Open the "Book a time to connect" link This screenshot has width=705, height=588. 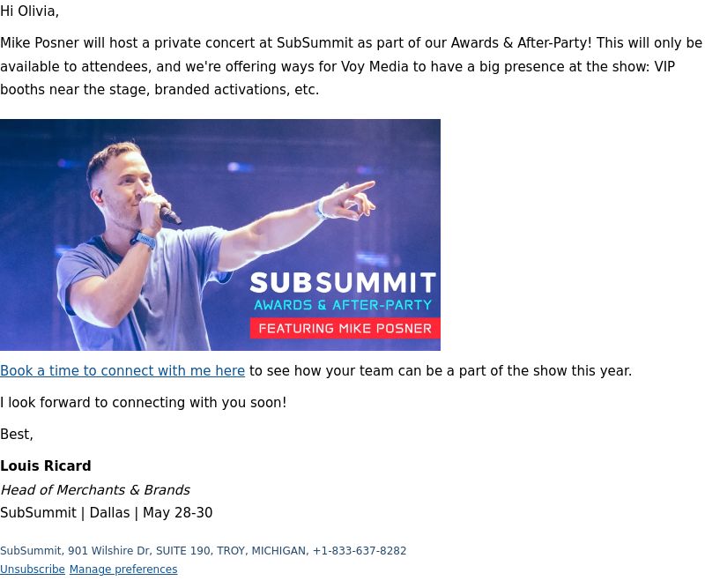122,371
